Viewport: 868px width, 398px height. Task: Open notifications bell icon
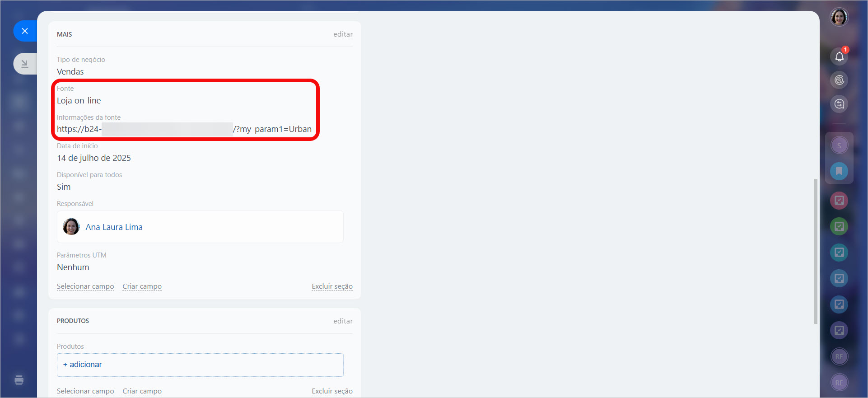point(839,56)
